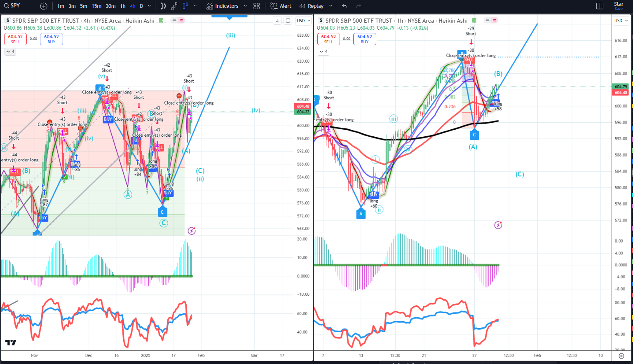Create an Alert

point(281,6)
